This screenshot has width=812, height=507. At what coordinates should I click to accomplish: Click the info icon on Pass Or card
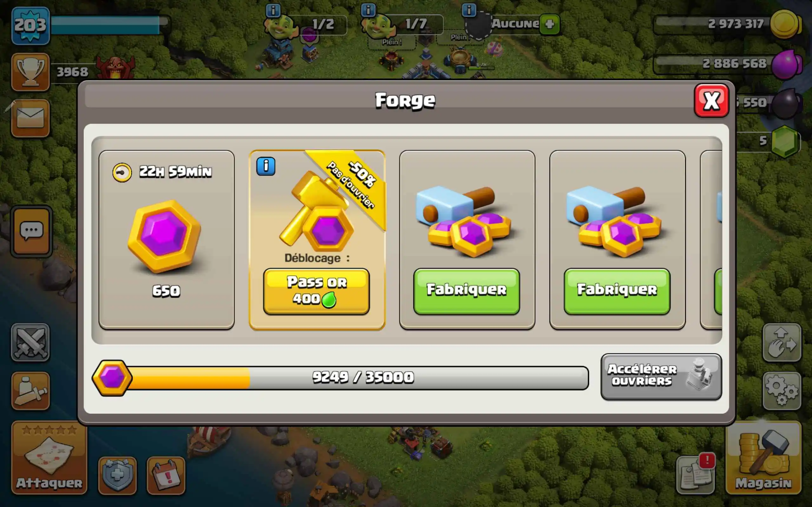point(266,166)
